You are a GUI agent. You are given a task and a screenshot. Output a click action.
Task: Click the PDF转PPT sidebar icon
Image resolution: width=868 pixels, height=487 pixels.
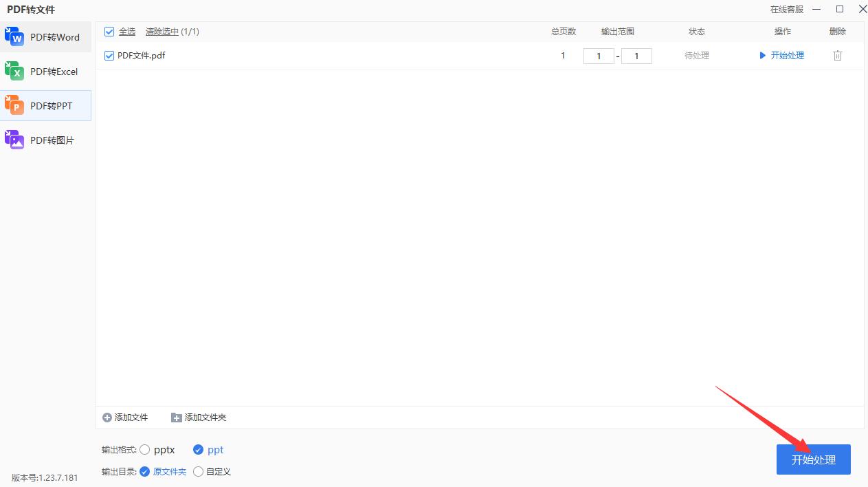[14, 105]
